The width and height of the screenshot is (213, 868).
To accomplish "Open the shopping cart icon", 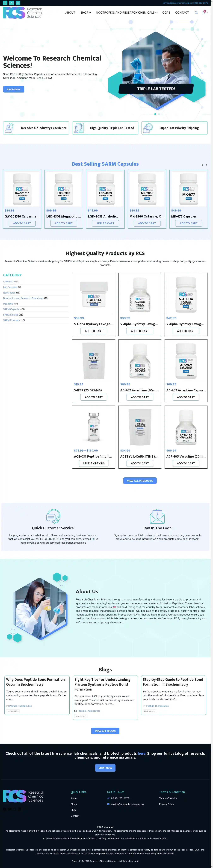I will tap(203, 13).
